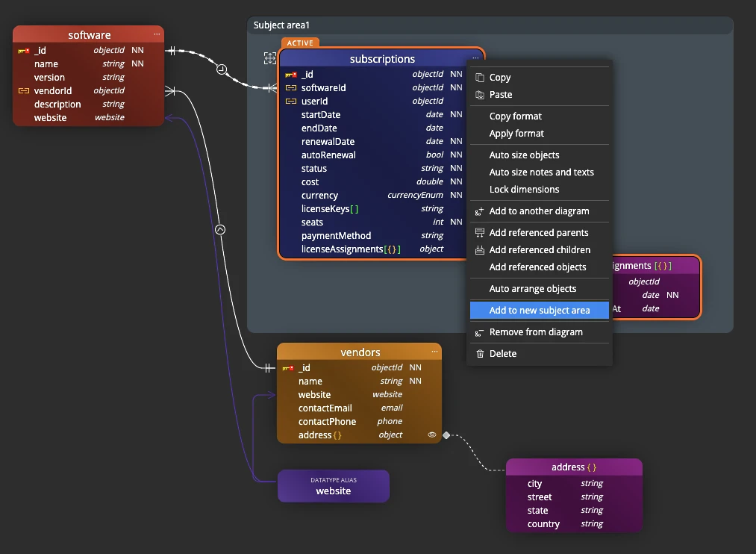Click the trash icon next to Delete
This screenshot has width=756, height=554.
(479, 354)
